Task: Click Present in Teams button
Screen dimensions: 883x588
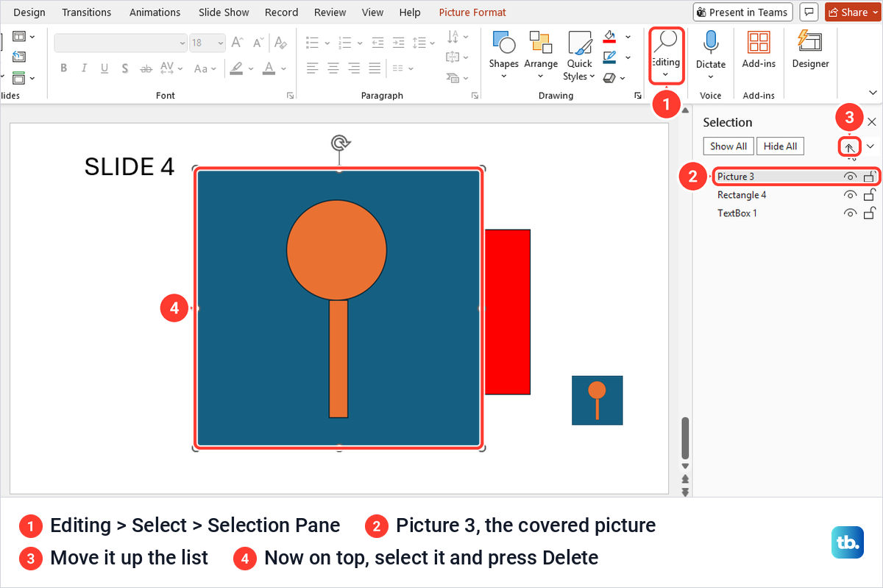Action: pos(744,12)
